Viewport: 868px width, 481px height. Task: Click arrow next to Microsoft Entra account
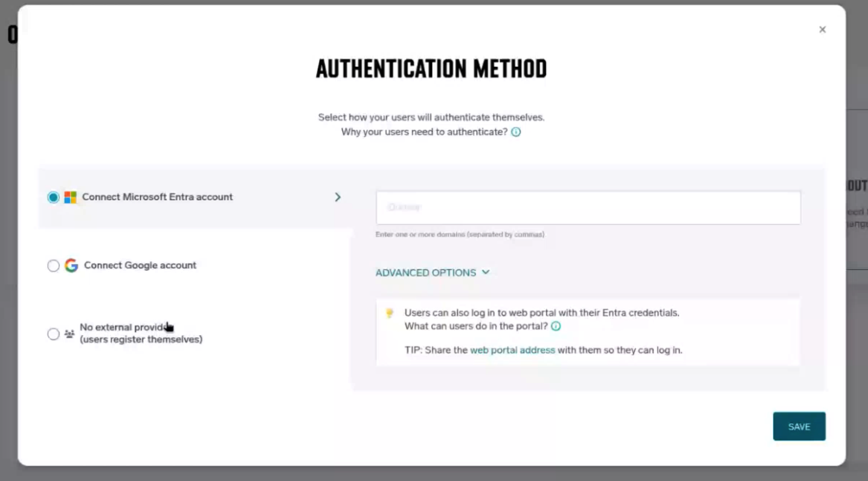(337, 197)
